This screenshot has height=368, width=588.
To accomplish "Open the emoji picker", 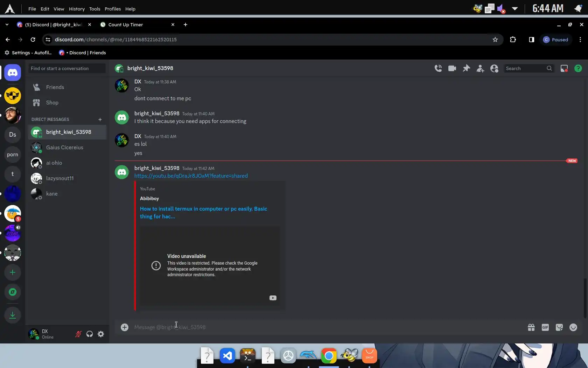I will click(x=573, y=327).
